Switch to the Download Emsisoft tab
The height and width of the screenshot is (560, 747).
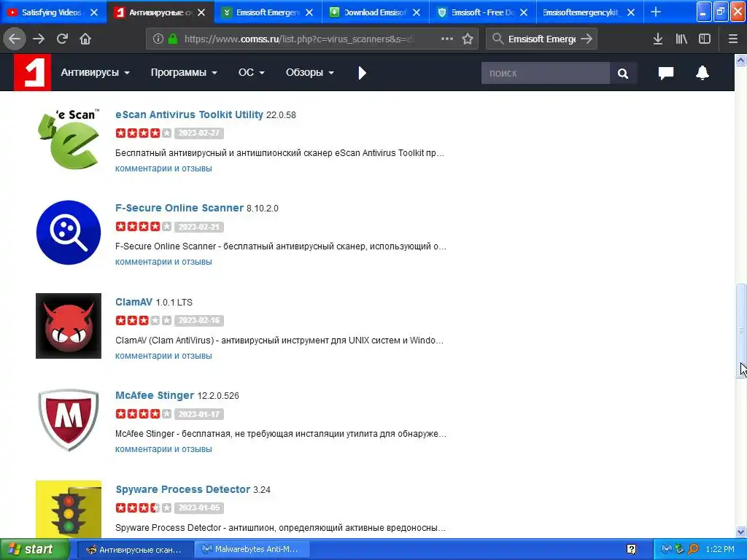[x=368, y=12]
